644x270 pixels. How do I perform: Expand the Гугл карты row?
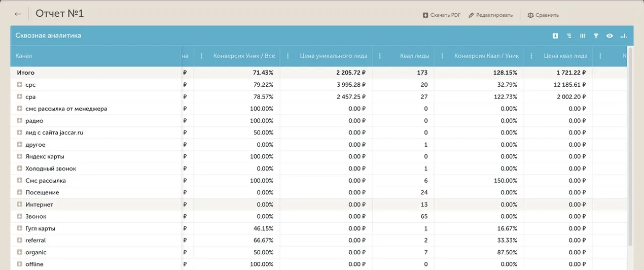20,228
